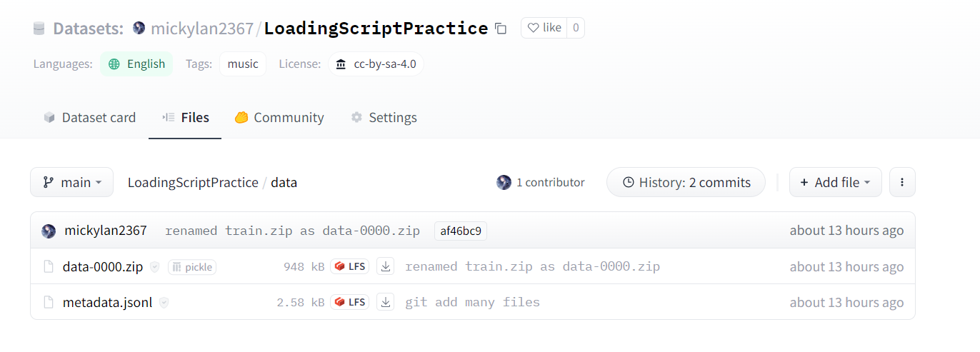Viewport: 980px width, 352px height.
Task: Select the English language tag
Action: pyautogui.click(x=136, y=64)
